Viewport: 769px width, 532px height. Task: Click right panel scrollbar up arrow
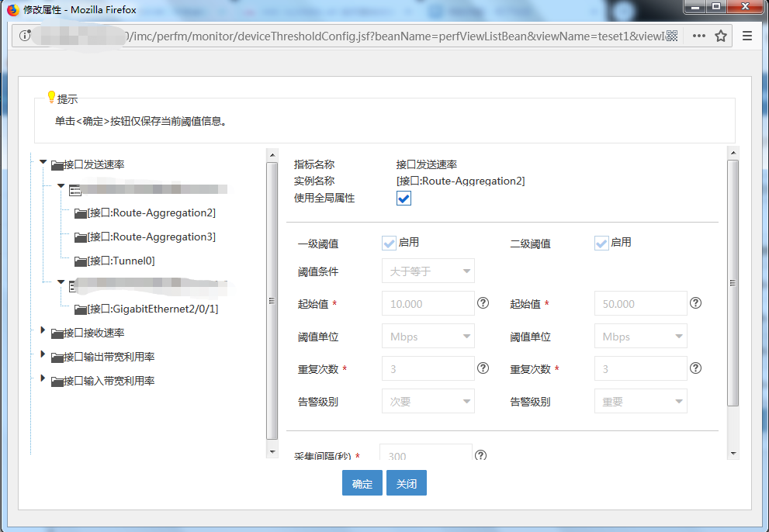(x=733, y=153)
